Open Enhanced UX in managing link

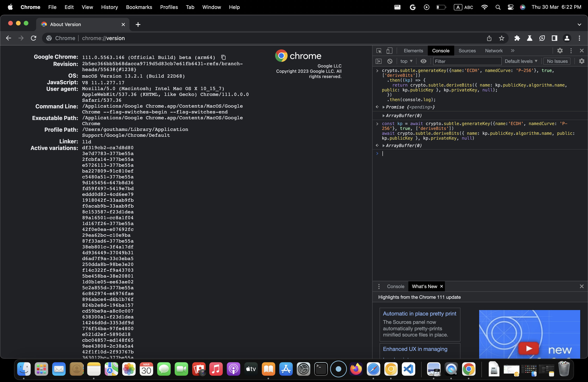tap(415, 349)
